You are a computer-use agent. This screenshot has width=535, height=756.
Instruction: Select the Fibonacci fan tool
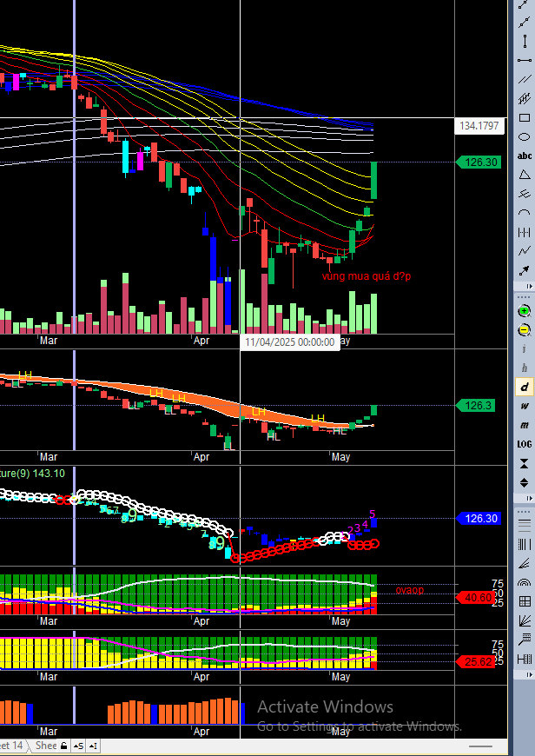click(x=525, y=620)
